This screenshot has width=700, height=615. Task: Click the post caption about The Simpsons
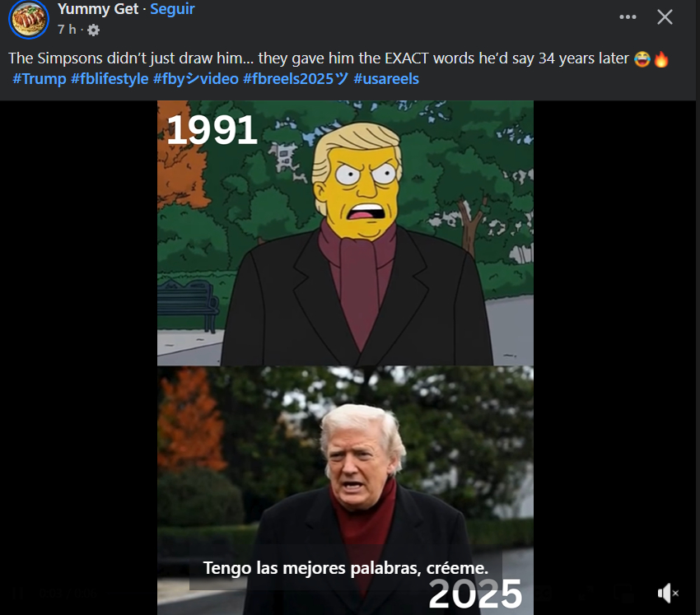(x=319, y=58)
